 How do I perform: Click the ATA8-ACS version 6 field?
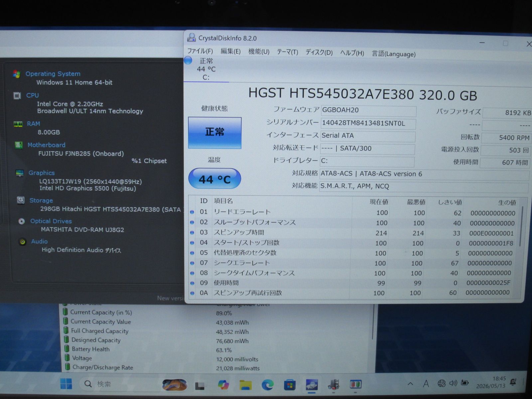point(424,174)
